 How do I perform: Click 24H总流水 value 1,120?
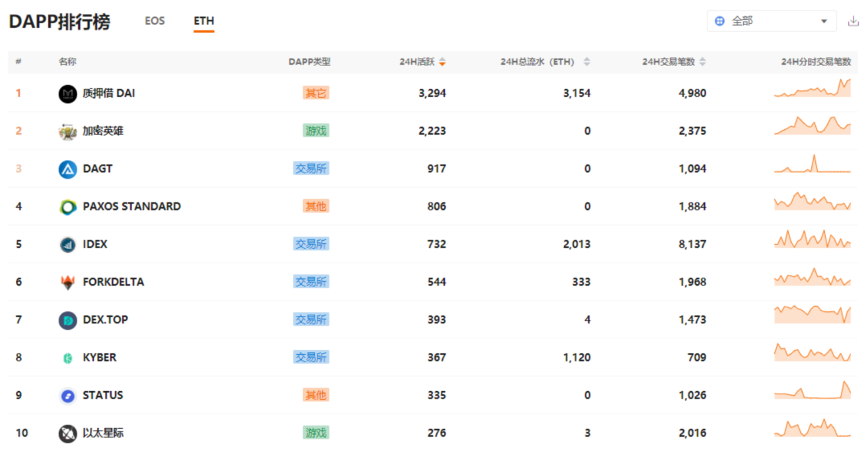pyautogui.click(x=577, y=357)
